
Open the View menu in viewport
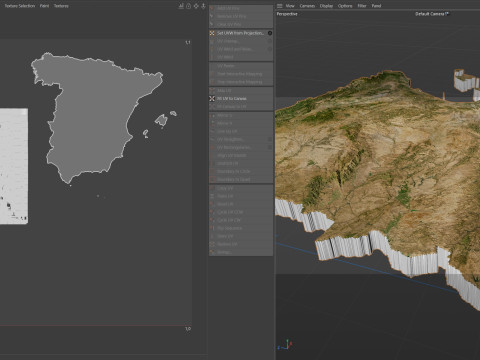pos(290,6)
